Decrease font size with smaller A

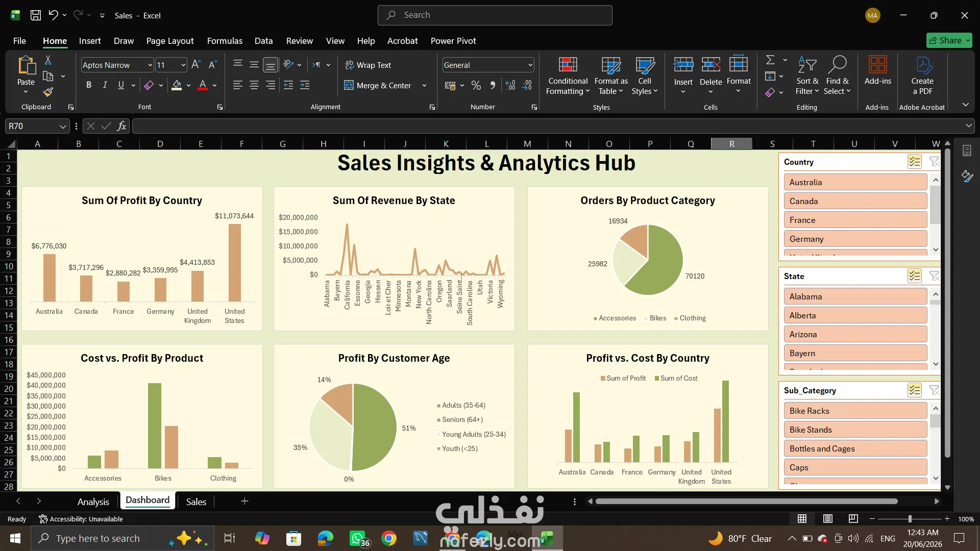[x=213, y=65]
